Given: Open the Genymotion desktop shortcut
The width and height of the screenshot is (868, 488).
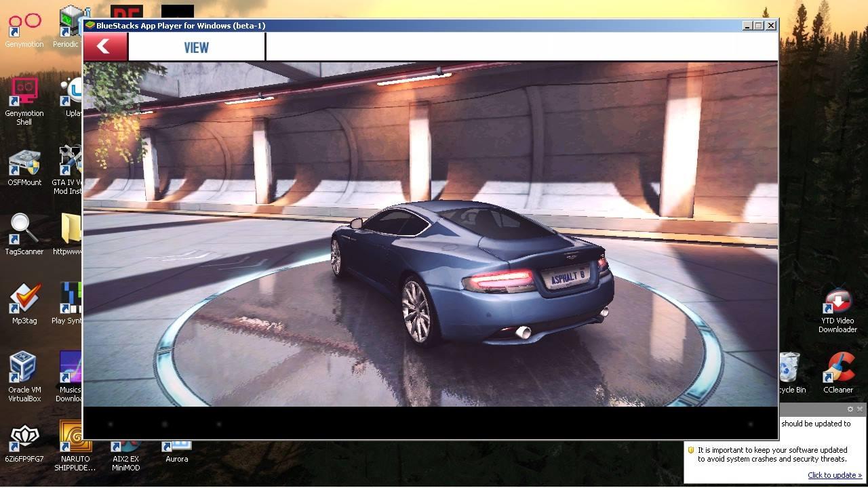Looking at the screenshot, I should (24, 28).
